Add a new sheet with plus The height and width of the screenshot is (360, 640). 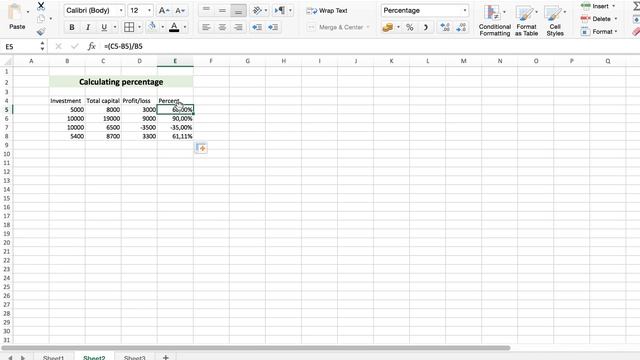point(166,357)
